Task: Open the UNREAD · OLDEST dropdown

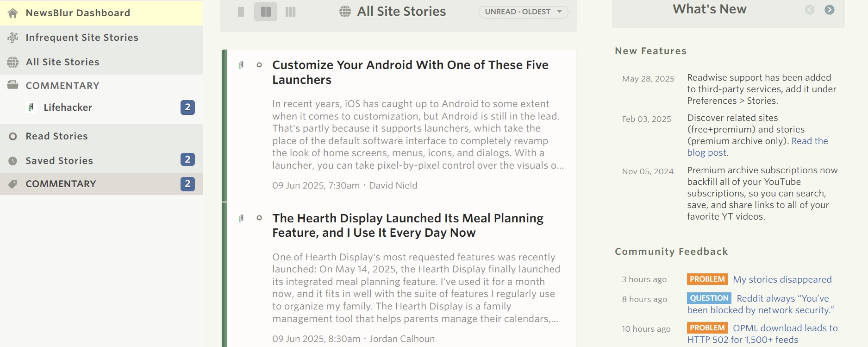Action: [x=523, y=12]
